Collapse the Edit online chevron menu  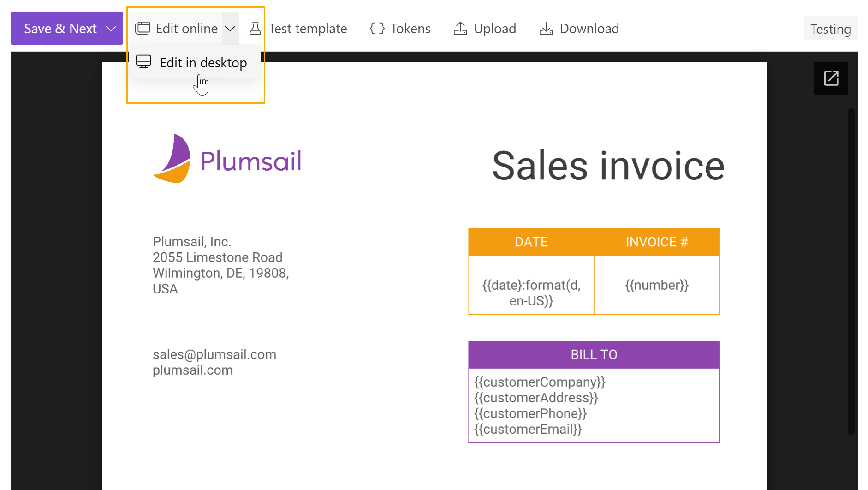[x=230, y=29]
